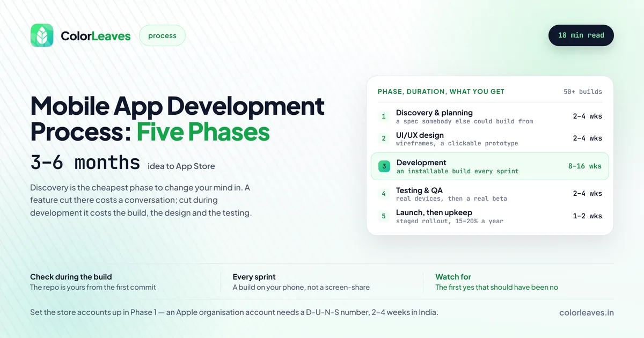The image size is (644, 338).
Task: Click 'A build on your phone, not a screen-share'
Action: click(301, 288)
